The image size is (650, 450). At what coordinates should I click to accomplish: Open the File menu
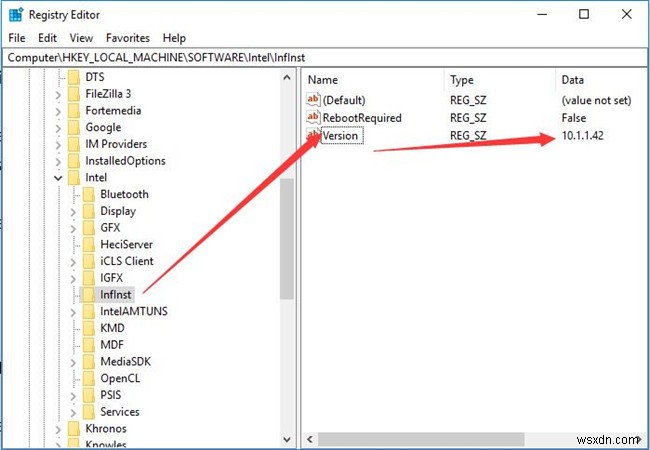[x=17, y=38]
